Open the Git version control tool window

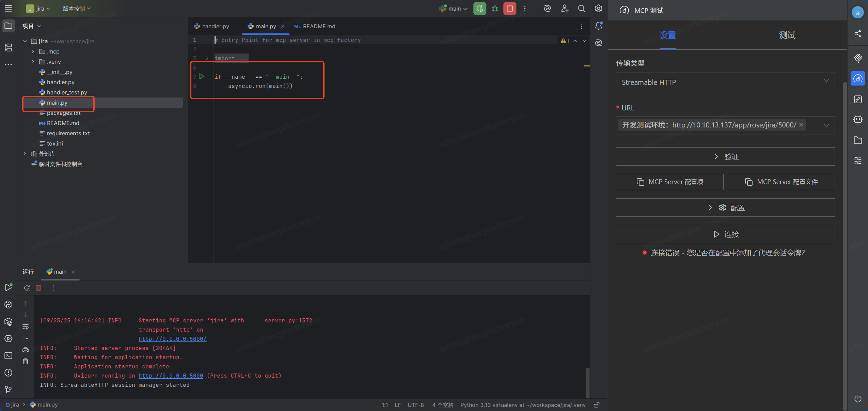click(9, 390)
